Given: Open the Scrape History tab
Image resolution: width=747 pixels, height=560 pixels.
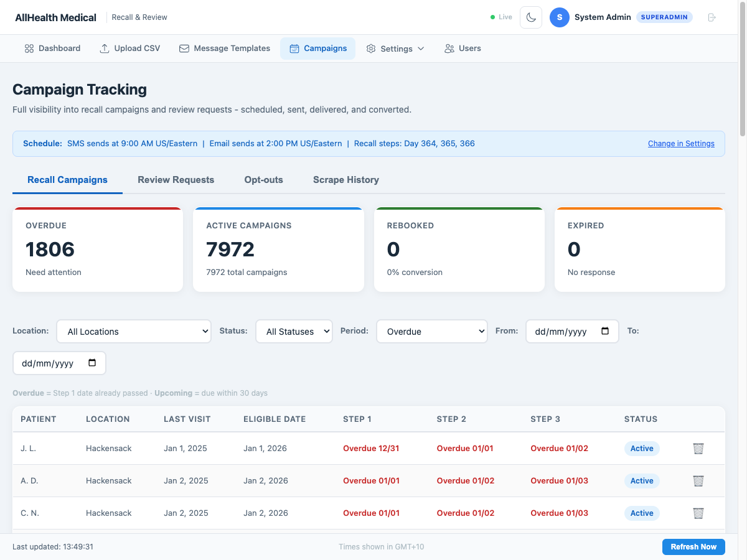Looking at the screenshot, I should (x=345, y=180).
